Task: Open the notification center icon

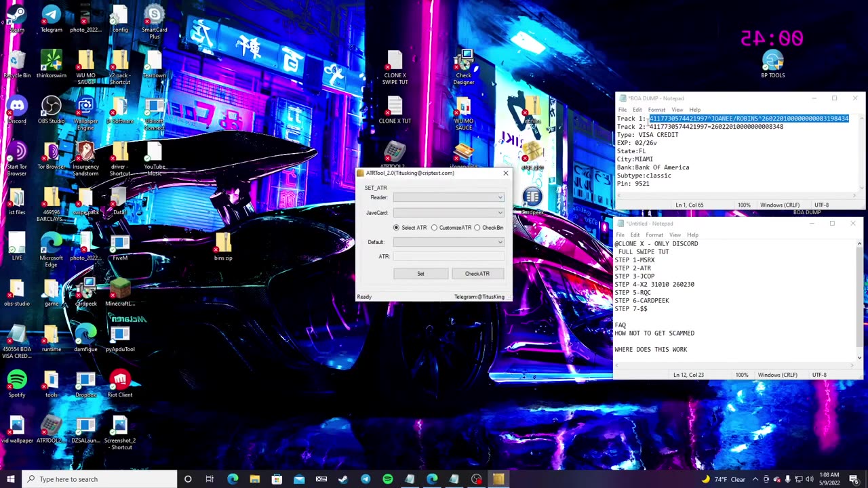Action: pyautogui.click(x=853, y=479)
